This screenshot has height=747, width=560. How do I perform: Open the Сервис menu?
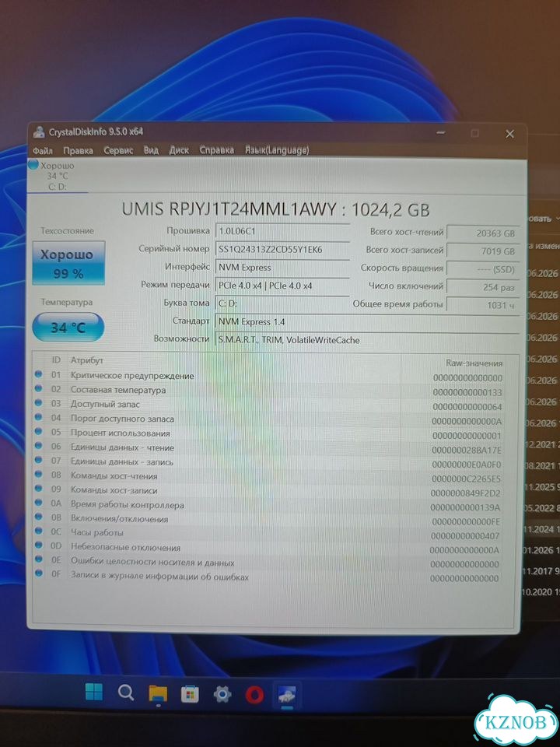pyautogui.click(x=118, y=150)
